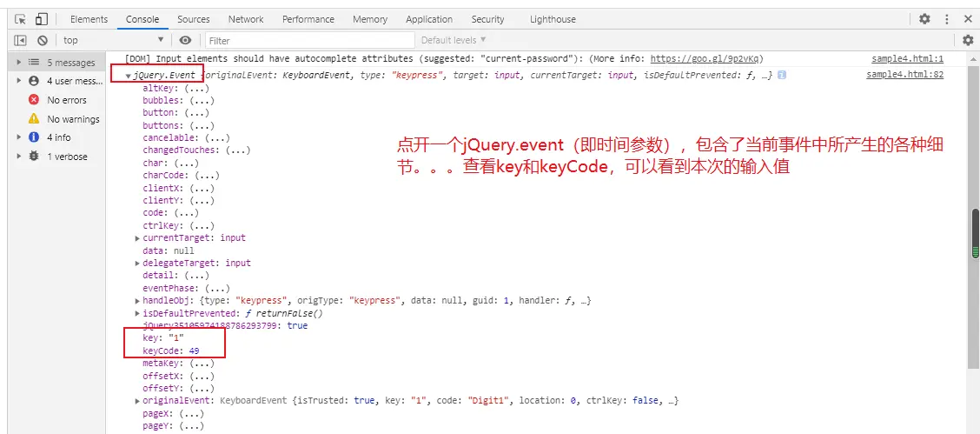Expand the 4 info sidebar group
Screen dimensions: 980x434
pyautogui.click(x=19, y=137)
